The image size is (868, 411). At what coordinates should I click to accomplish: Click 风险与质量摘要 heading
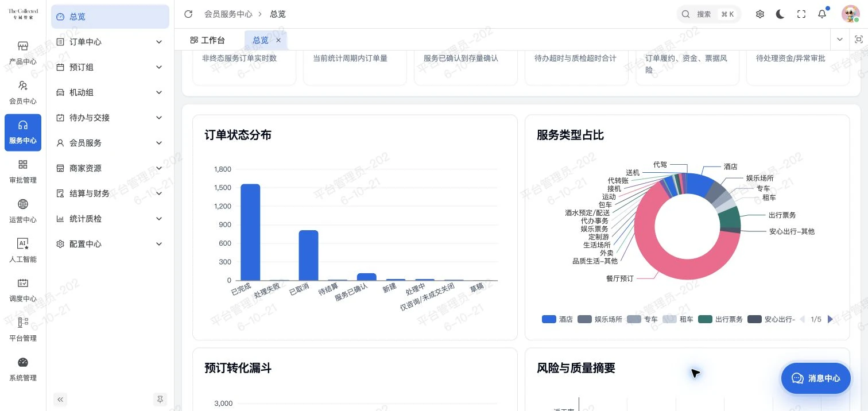576,368
